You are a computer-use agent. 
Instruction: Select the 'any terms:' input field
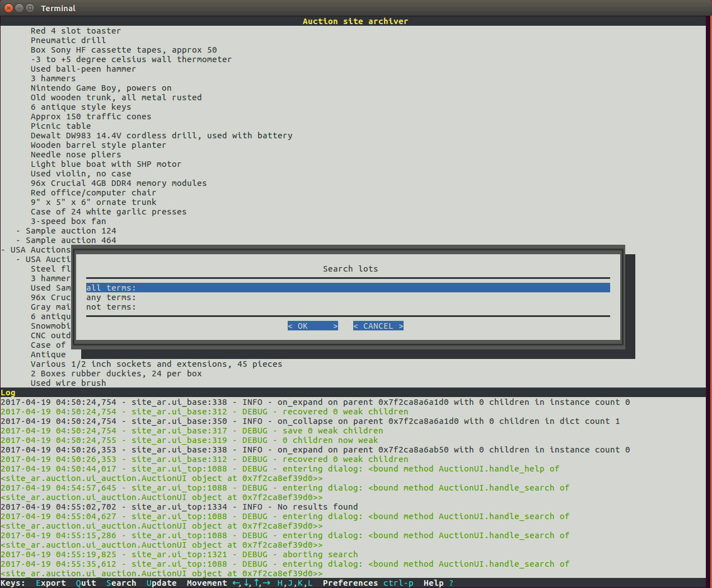pos(348,297)
